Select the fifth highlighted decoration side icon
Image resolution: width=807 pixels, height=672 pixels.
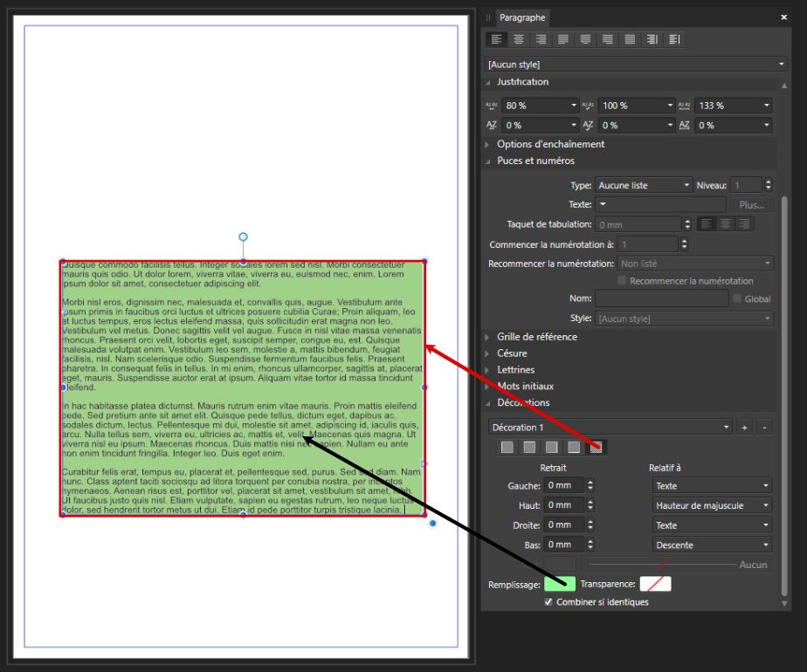coord(596,448)
